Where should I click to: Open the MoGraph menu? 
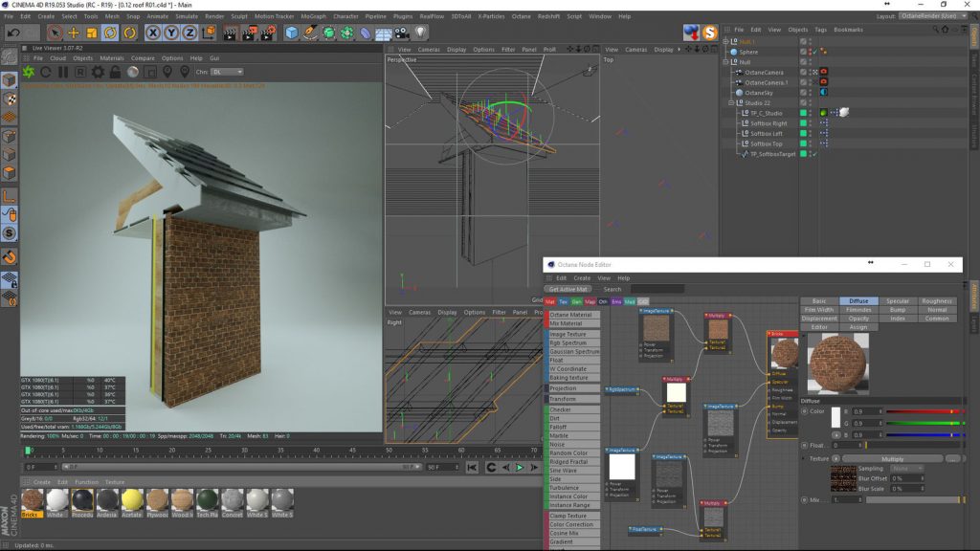(313, 16)
